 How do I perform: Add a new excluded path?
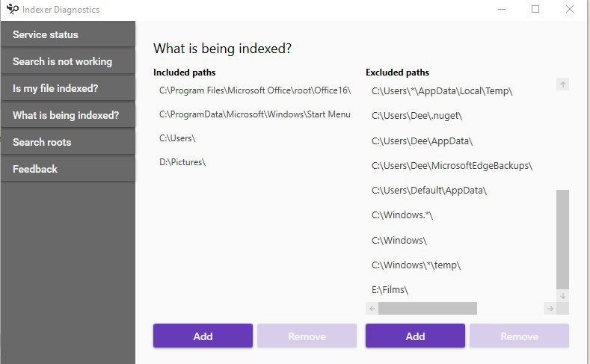(415, 336)
